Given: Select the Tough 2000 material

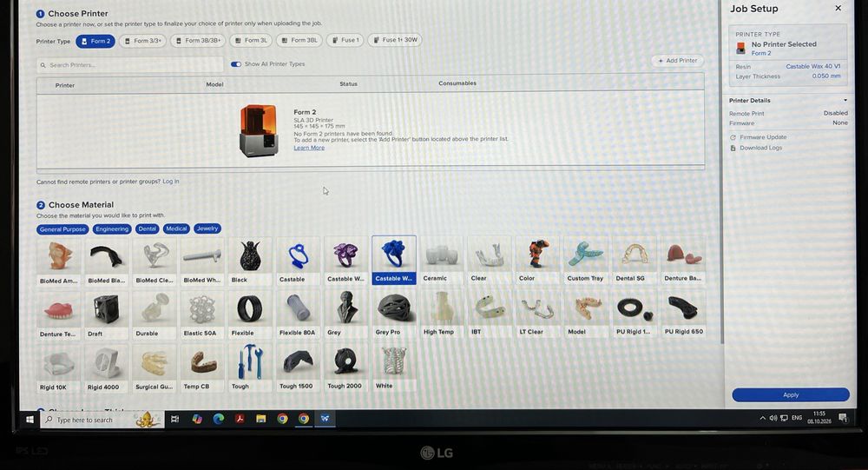Looking at the screenshot, I should [x=346, y=367].
